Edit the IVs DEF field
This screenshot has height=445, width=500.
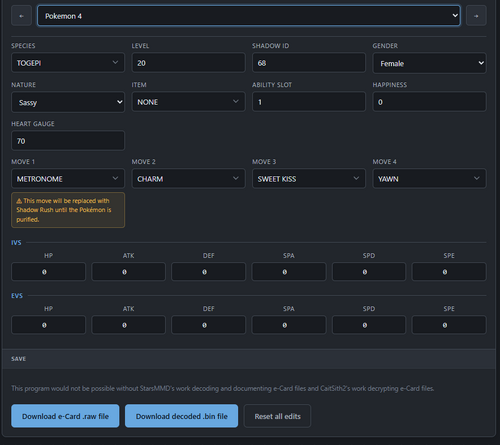[x=209, y=272]
